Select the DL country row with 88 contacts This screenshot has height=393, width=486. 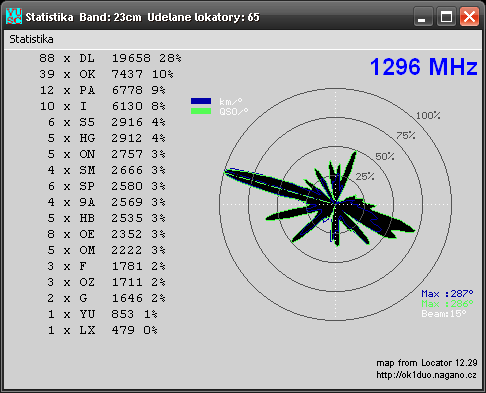[110, 58]
